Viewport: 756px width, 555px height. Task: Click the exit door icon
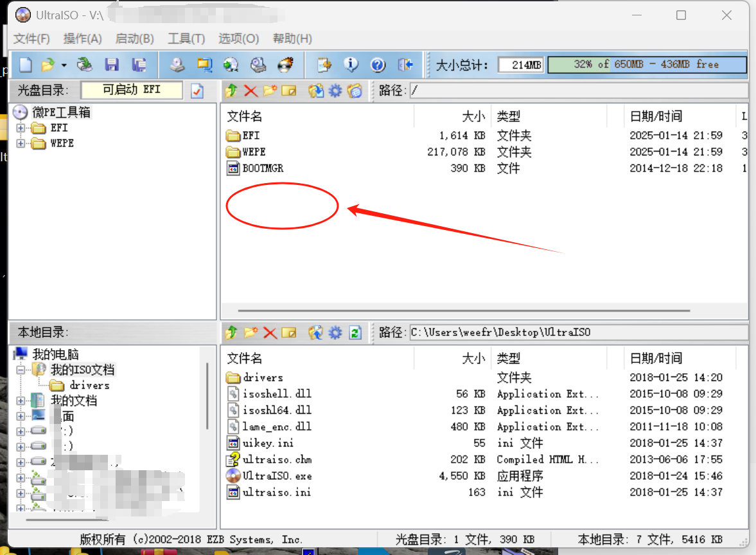(405, 65)
